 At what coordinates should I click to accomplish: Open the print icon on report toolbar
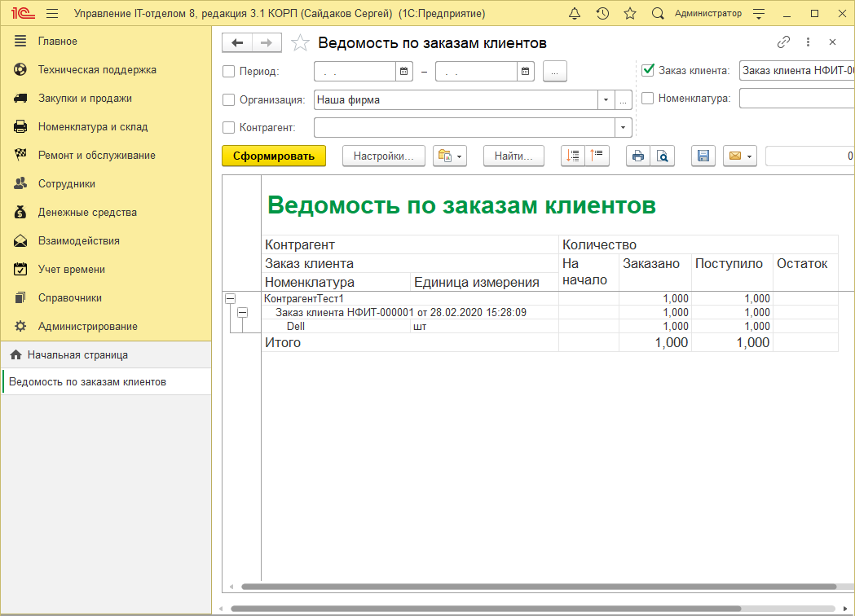[638, 156]
